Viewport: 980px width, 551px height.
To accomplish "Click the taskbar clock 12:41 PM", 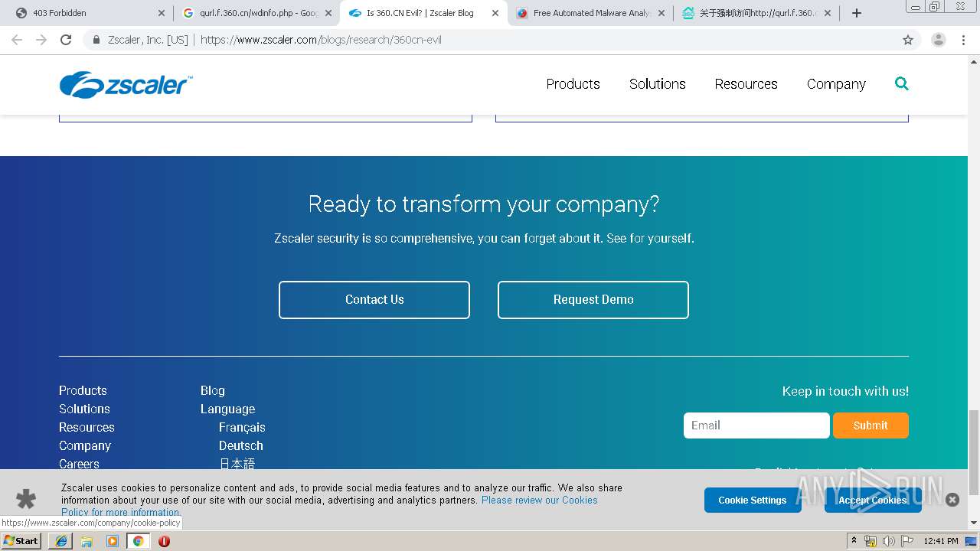I will click(941, 541).
